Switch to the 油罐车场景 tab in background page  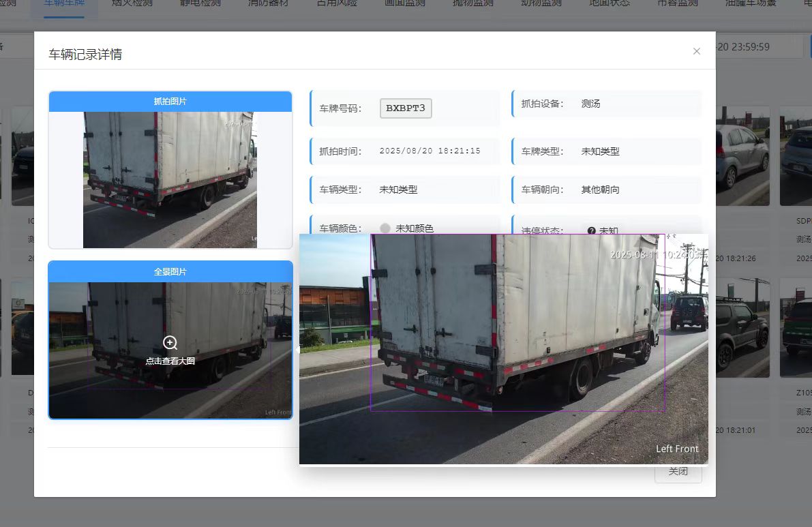(x=751, y=3)
